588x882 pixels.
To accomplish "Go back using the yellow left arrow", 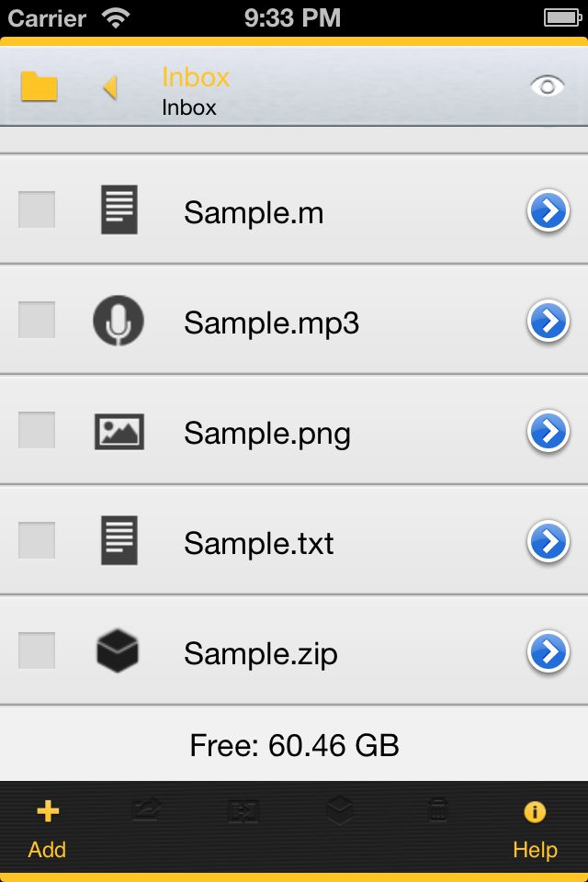I will [110, 87].
